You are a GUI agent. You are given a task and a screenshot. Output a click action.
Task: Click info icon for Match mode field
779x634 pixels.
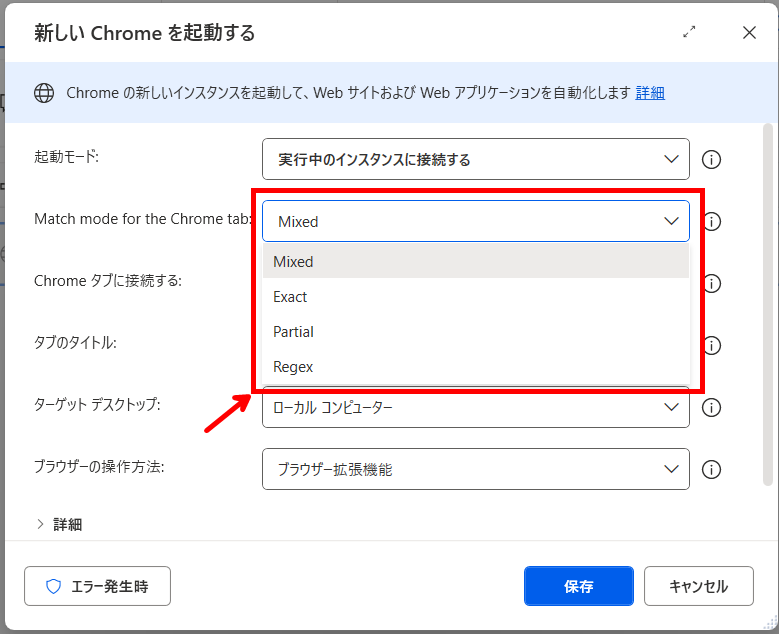click(712, 221)
